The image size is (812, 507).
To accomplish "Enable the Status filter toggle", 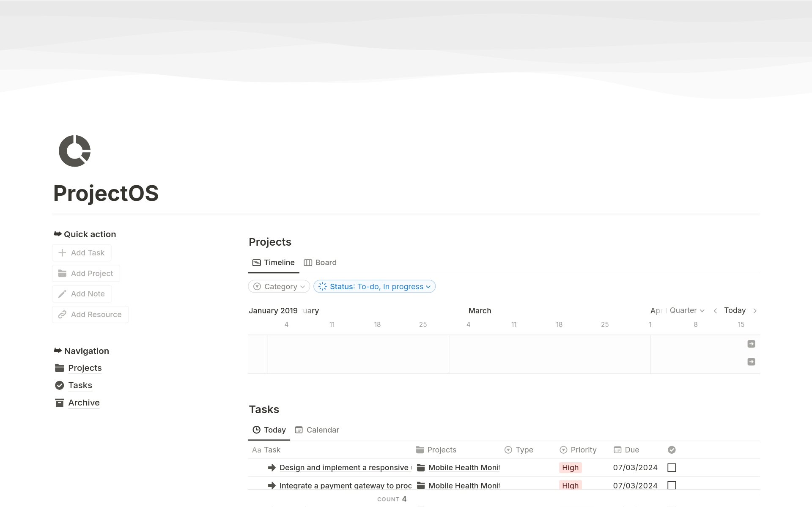I will pos(374,286).
